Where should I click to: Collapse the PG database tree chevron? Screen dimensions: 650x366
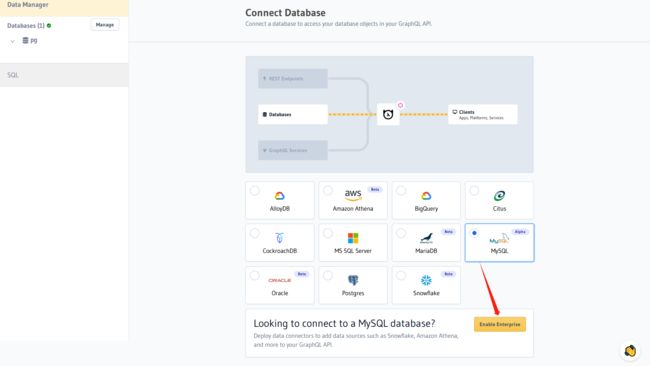(12, 41)
